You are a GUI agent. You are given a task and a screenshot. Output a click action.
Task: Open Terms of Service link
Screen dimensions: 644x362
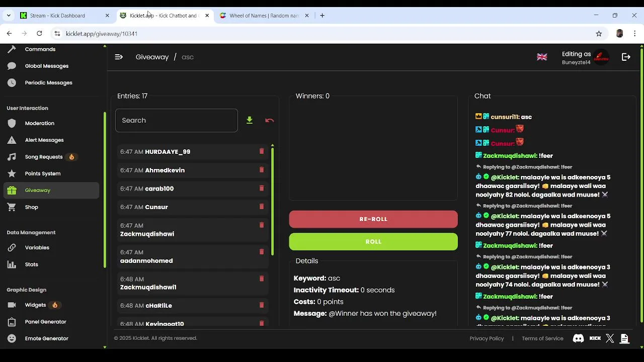pos(542,338)
